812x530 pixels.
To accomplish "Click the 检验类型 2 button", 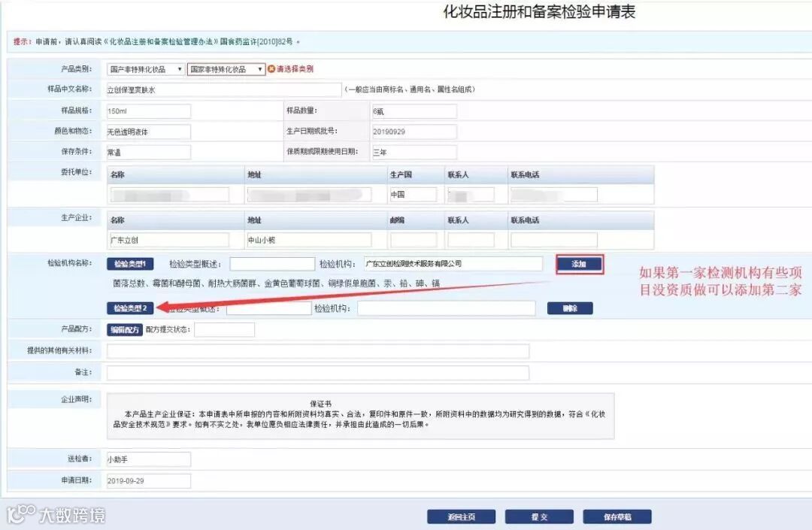I will point(130,308).
